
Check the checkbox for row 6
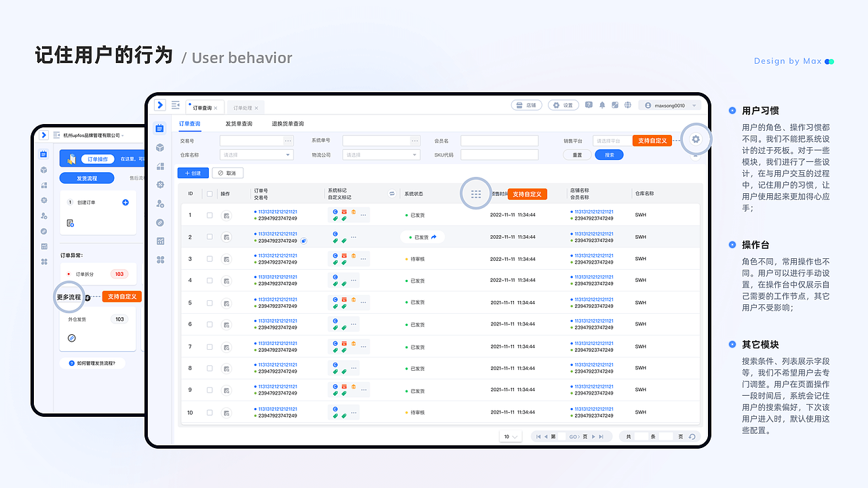tap(210, 324)
